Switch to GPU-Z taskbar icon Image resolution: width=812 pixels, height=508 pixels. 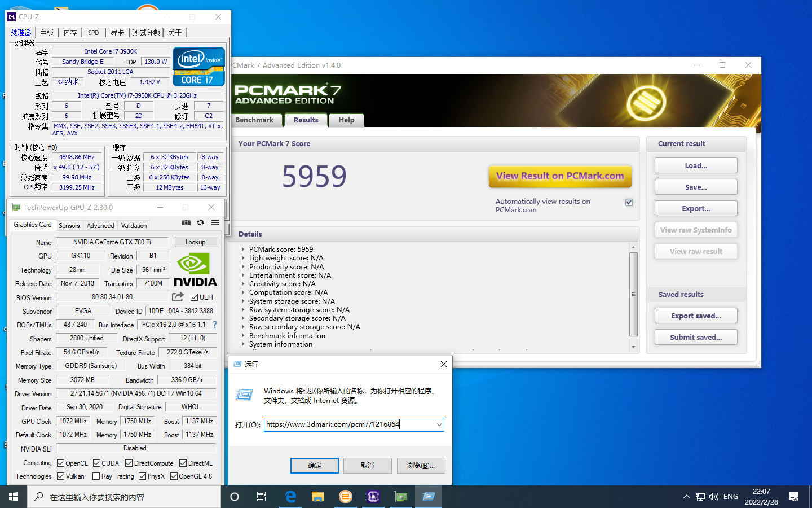point(401,497)
